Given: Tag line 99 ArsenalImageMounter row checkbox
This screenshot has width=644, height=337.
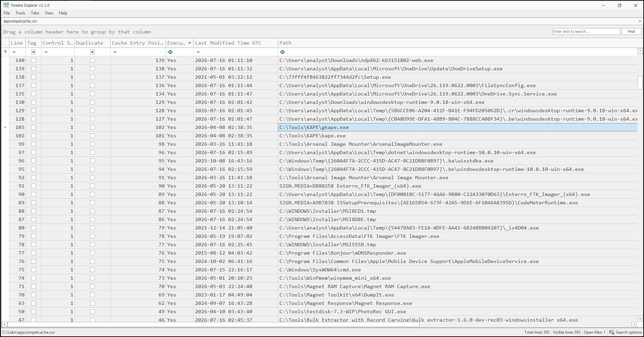Looking at the screenshot, I should [34, 144].
